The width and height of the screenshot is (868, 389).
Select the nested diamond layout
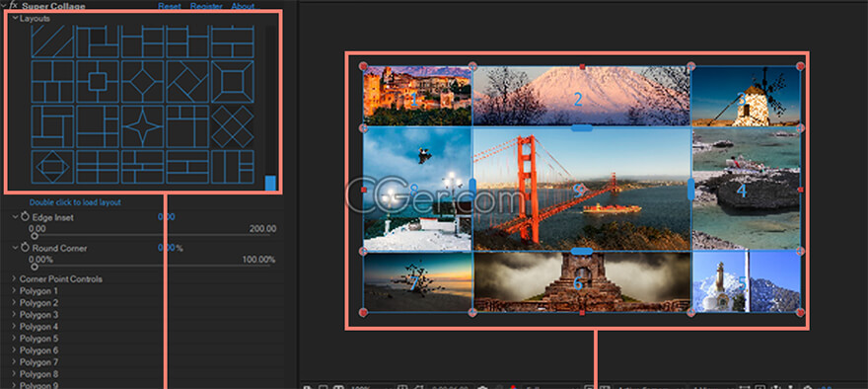[x=52, y=167]
